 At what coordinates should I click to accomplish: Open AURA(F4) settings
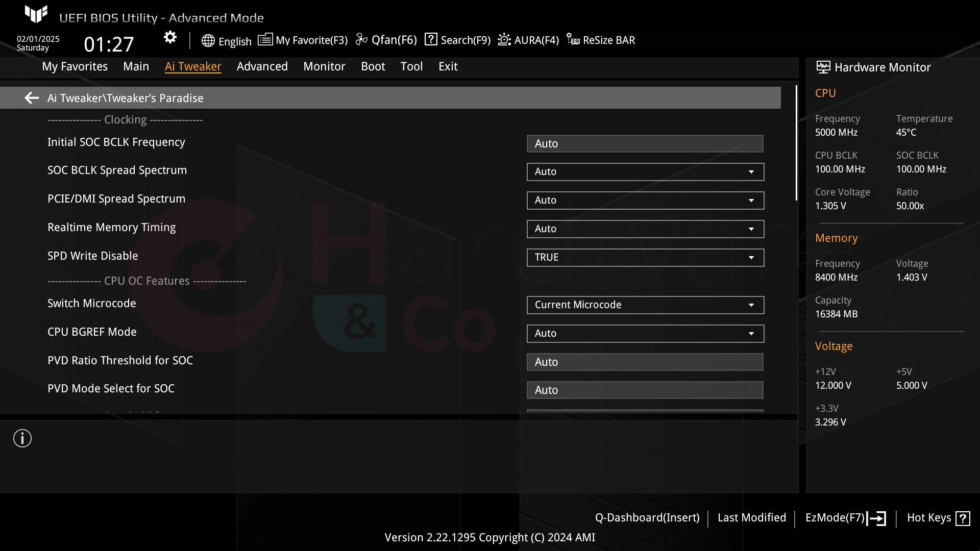tap(536, 40)
